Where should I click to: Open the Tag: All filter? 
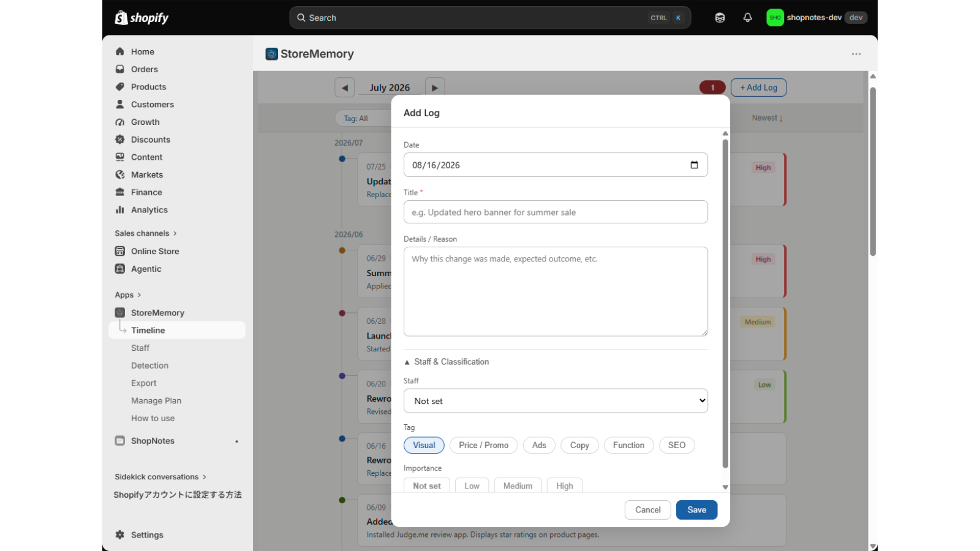tap(363, 118)
